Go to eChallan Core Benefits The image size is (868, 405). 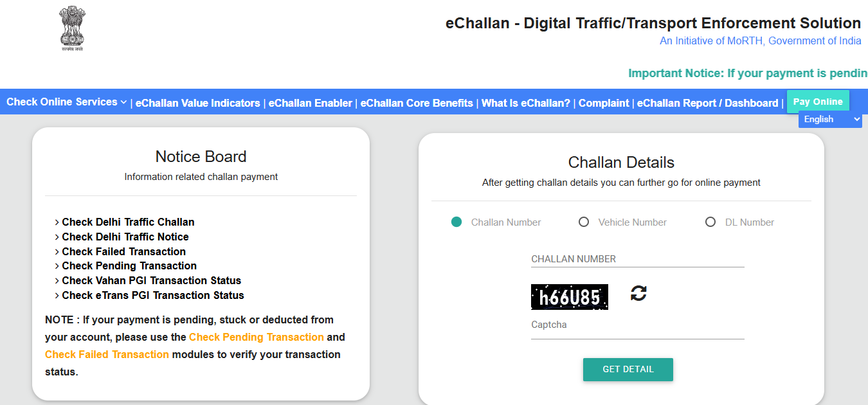click(417, 103)
